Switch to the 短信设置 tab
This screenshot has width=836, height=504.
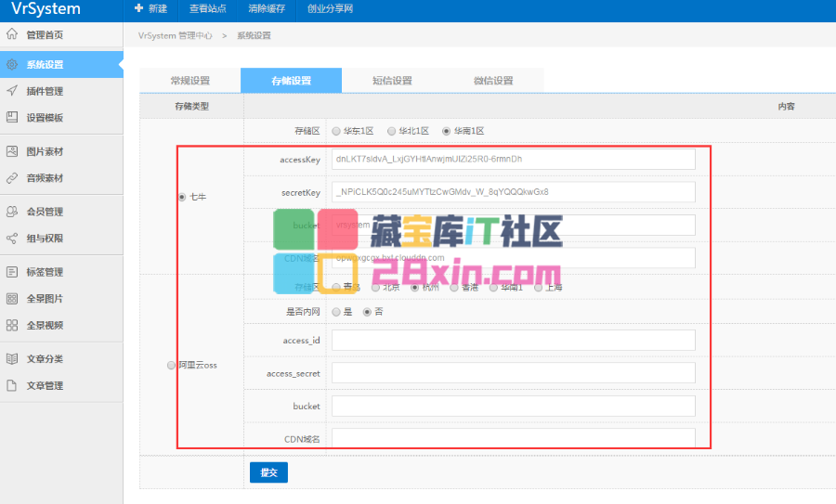[x=392, y=81]
